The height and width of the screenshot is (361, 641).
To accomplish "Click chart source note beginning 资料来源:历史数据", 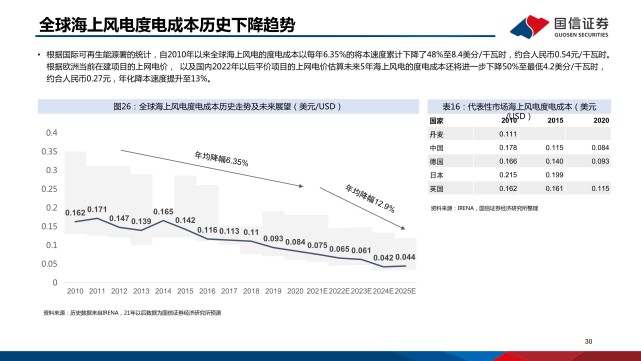I will tap(132, 313).
